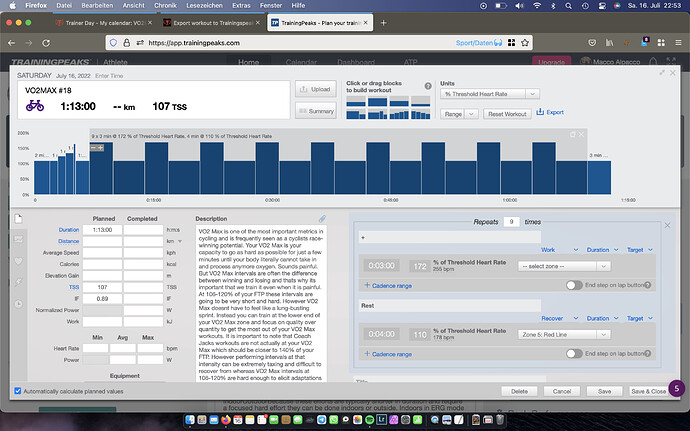Open the Zone 5: Red Line dropdown
The width and height of the screenshot is (690, 431).
click(x=564, y=335)
